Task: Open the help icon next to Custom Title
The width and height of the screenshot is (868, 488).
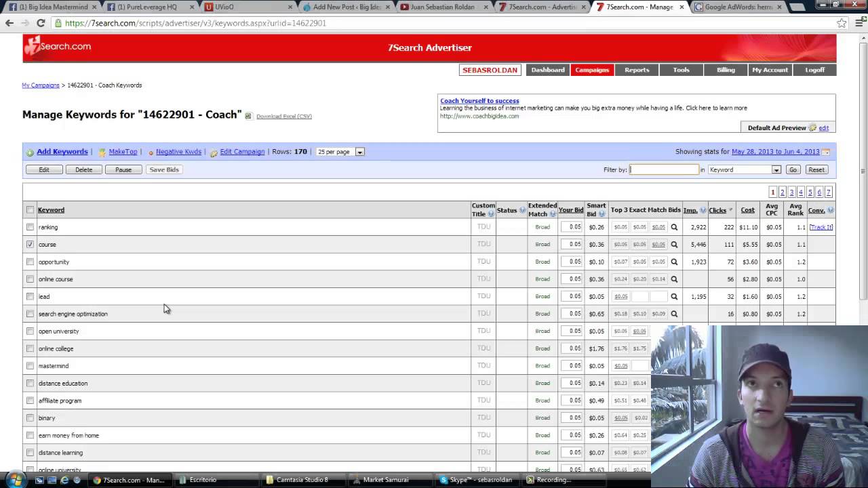Action: tap(491, 214)
